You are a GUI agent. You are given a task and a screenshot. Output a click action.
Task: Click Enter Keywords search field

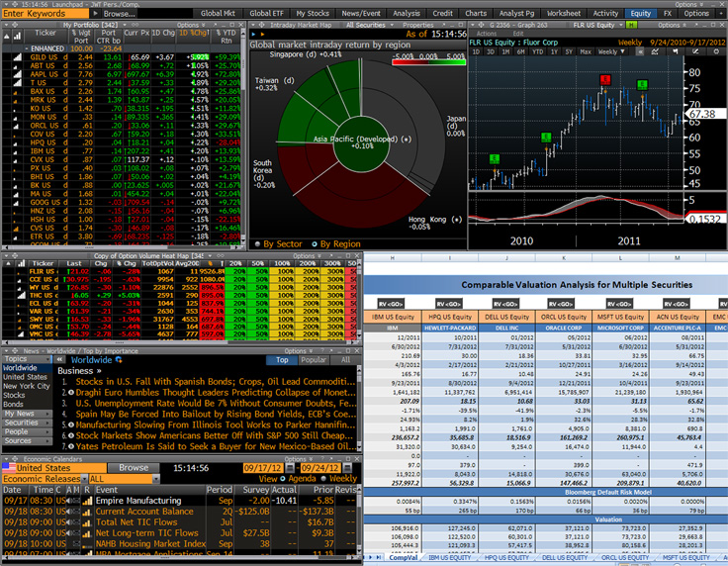click(x=45, y=14)
